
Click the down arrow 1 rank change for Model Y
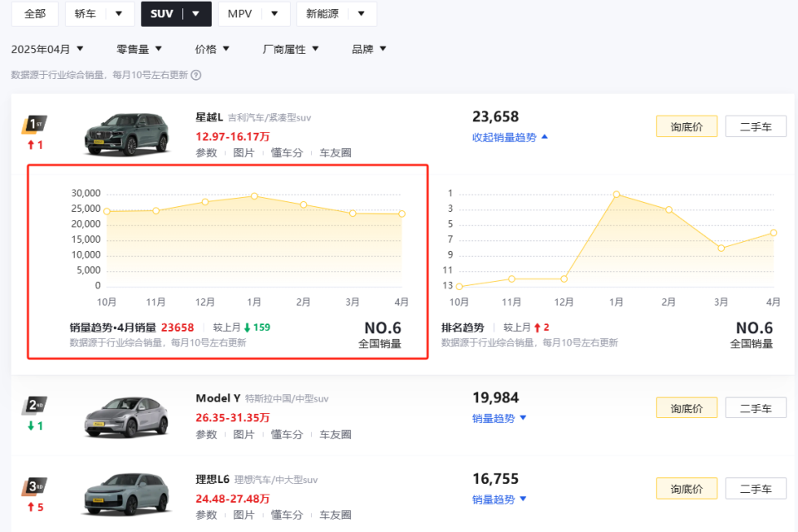click(35, 426)
